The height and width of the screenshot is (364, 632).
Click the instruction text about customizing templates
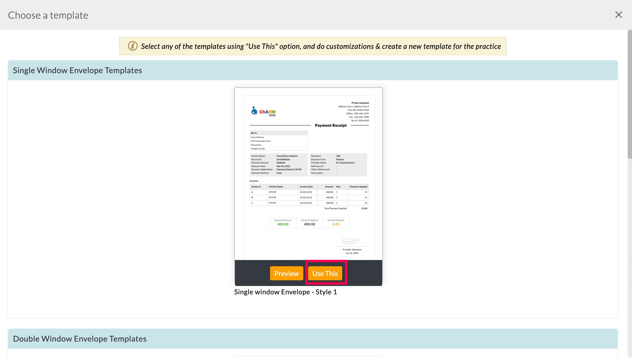point(321,46)
